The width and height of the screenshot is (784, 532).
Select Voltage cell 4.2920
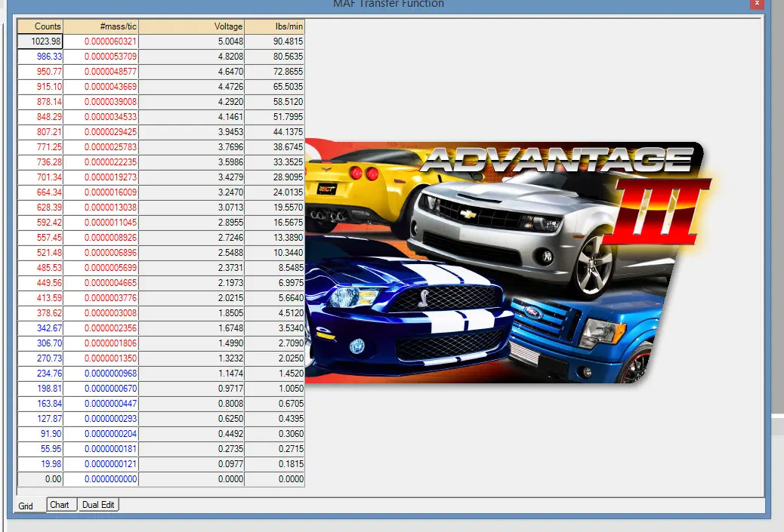point(192,102)
